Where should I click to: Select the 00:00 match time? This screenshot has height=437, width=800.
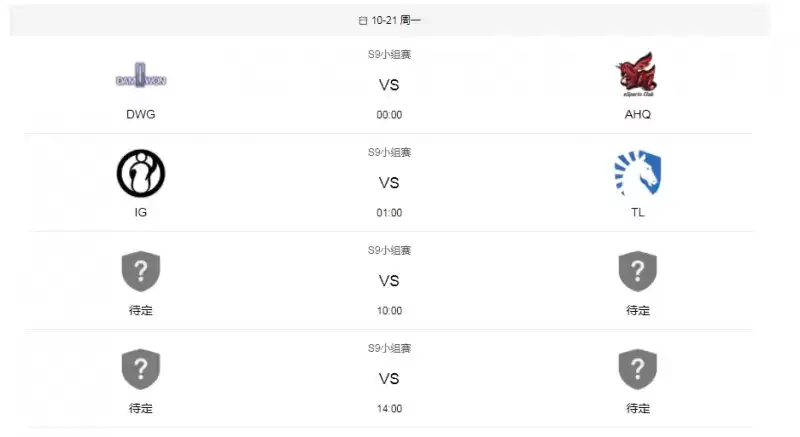click(x=389, y=115)
